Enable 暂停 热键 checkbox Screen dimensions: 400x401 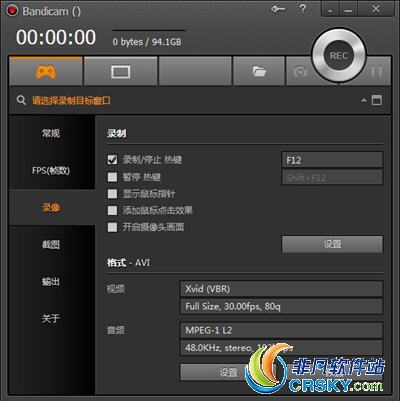click(112, 177)
